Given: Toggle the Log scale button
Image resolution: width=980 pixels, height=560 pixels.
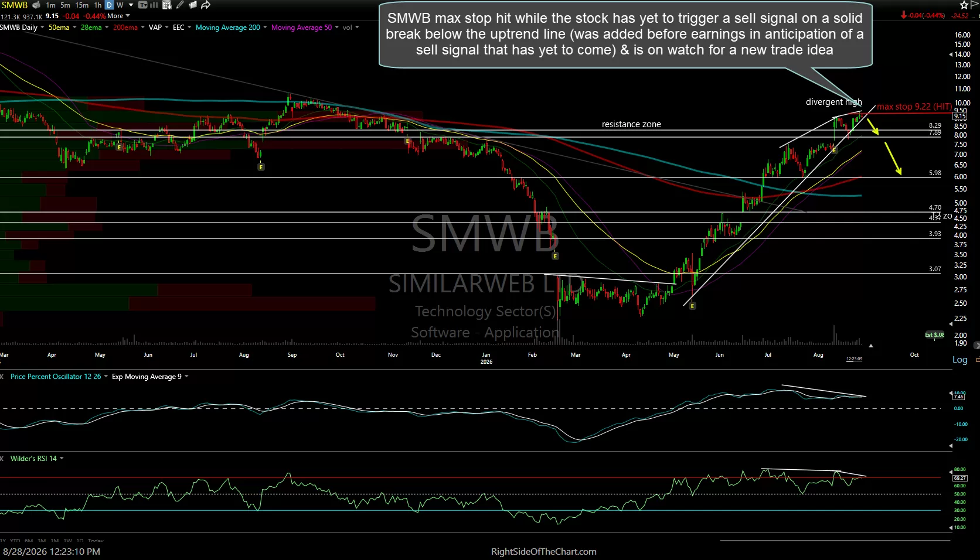Looking at the screenshot, I should [959, 360].
